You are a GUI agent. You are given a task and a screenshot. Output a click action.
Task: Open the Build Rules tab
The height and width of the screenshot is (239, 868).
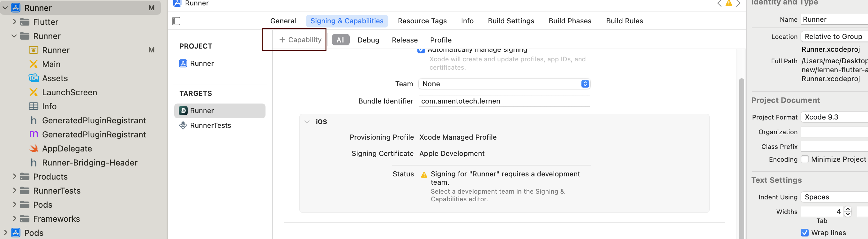pos(625,21)
